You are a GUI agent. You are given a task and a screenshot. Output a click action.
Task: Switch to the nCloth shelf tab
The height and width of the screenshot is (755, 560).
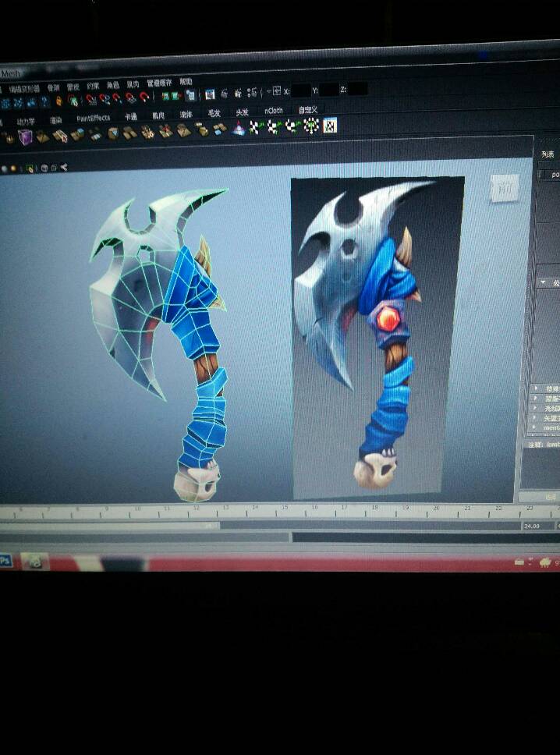click(274, 111)
